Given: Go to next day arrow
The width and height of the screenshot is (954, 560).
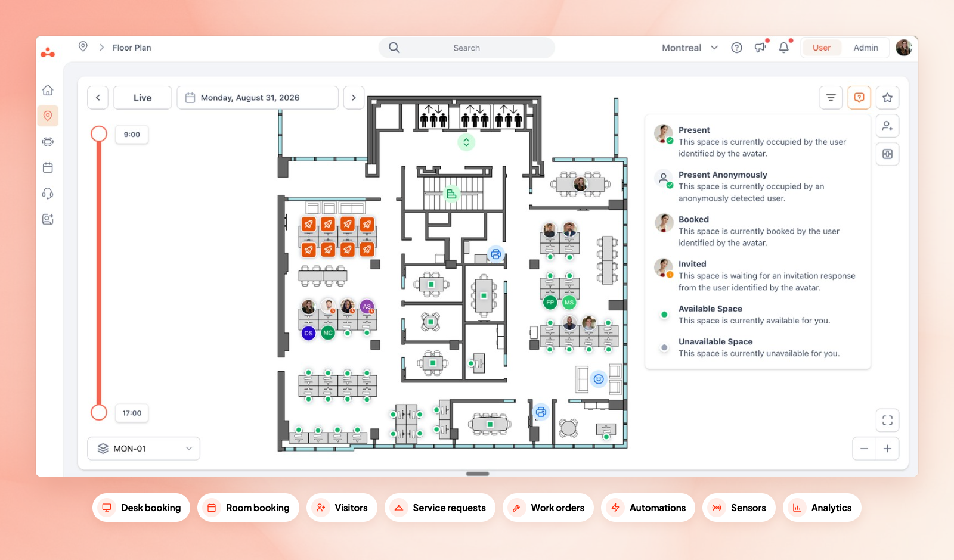Looking at the screenshot, I should tap(354, 98).
